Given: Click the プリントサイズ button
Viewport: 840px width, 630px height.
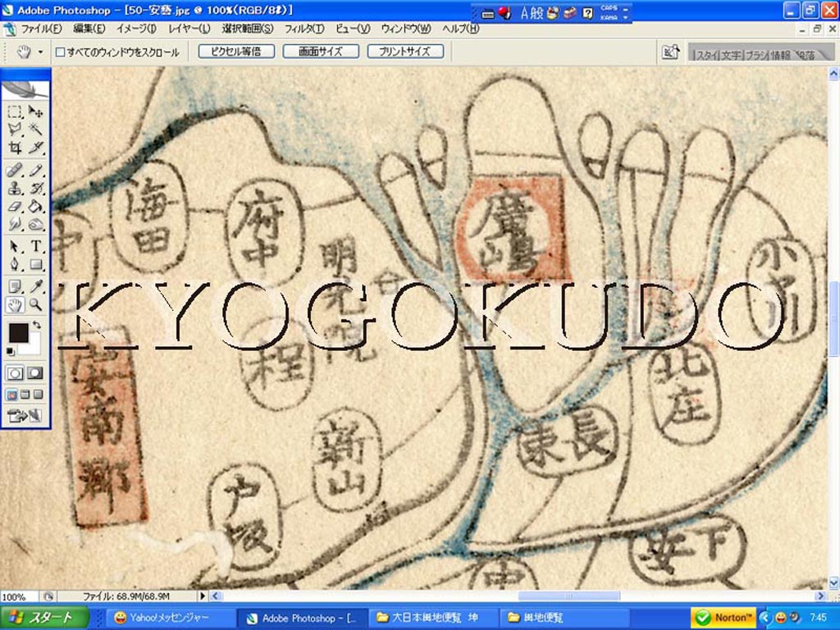Looking at the screenshot, I should tap(405, 52).
